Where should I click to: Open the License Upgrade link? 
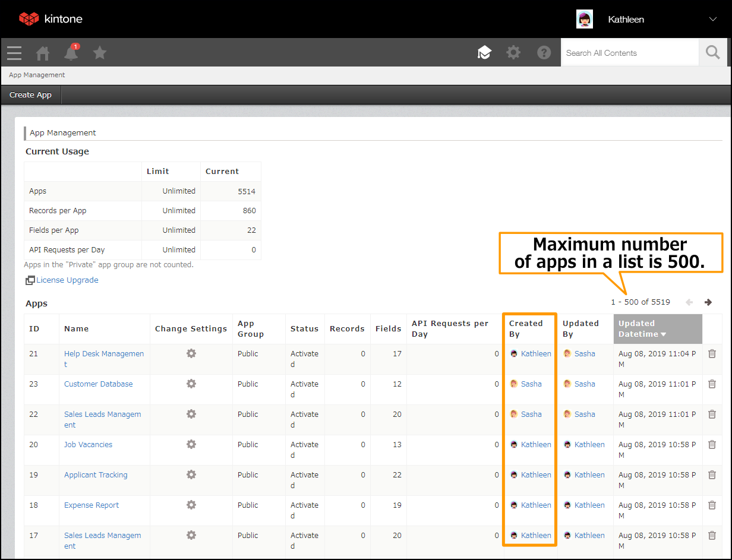[x=67, y=280]
